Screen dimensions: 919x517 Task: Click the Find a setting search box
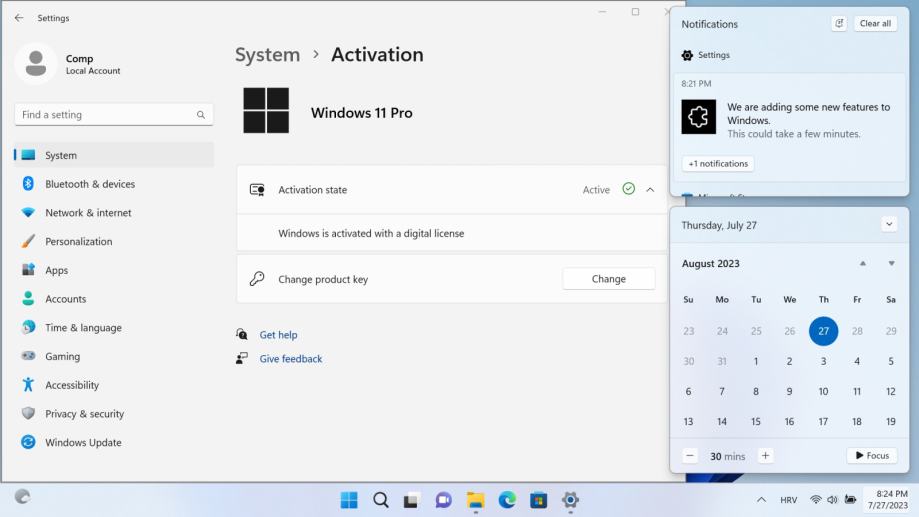107,115
